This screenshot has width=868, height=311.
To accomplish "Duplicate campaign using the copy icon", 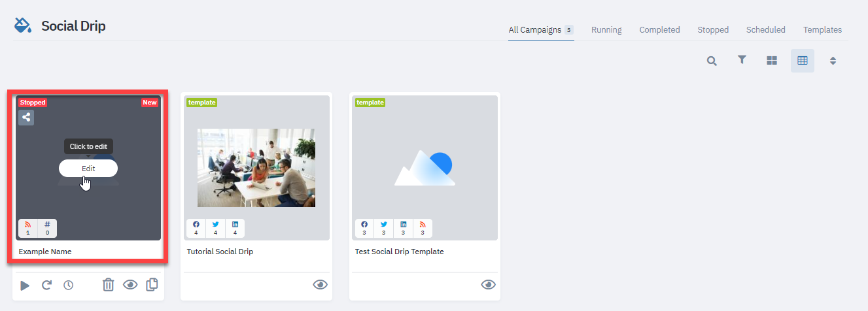I will coord(152,285).
